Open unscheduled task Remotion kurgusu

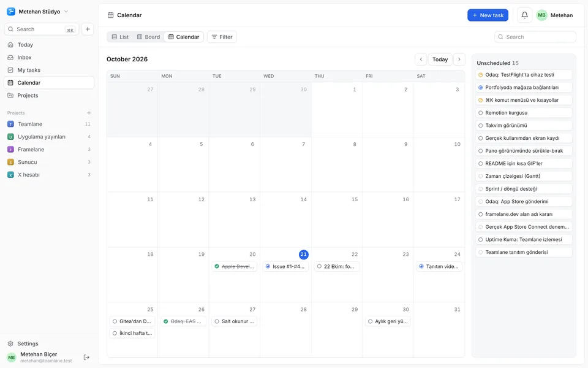[x=524, y=113]
